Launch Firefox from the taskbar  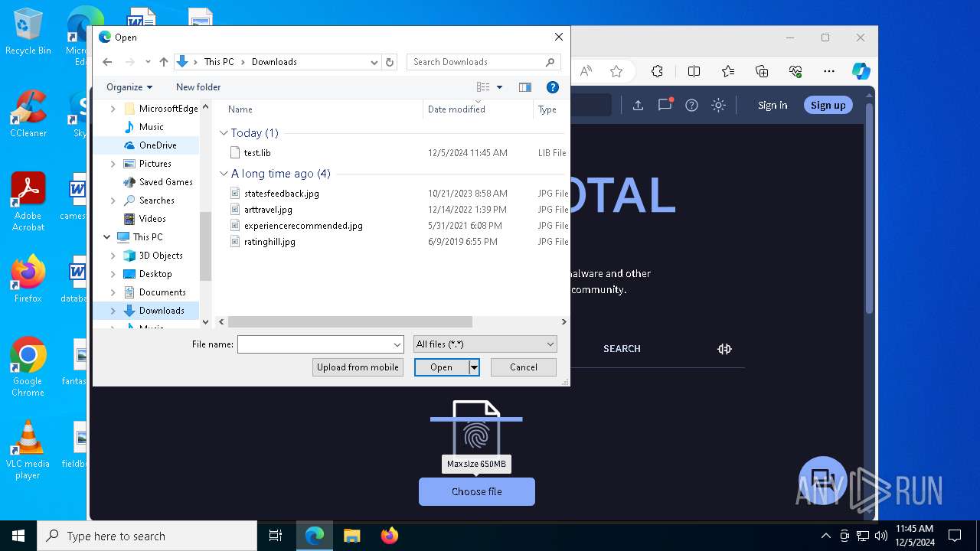[x=389, y=536]
